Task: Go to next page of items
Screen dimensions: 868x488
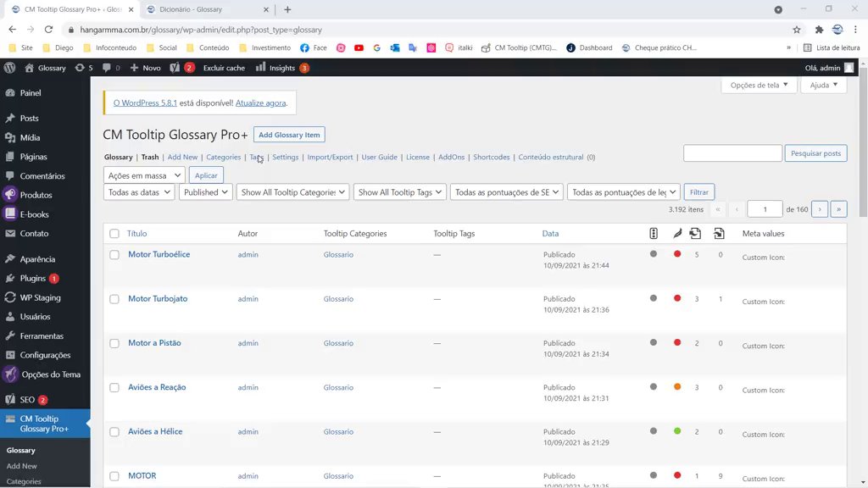Action: [x=820, y=209]
